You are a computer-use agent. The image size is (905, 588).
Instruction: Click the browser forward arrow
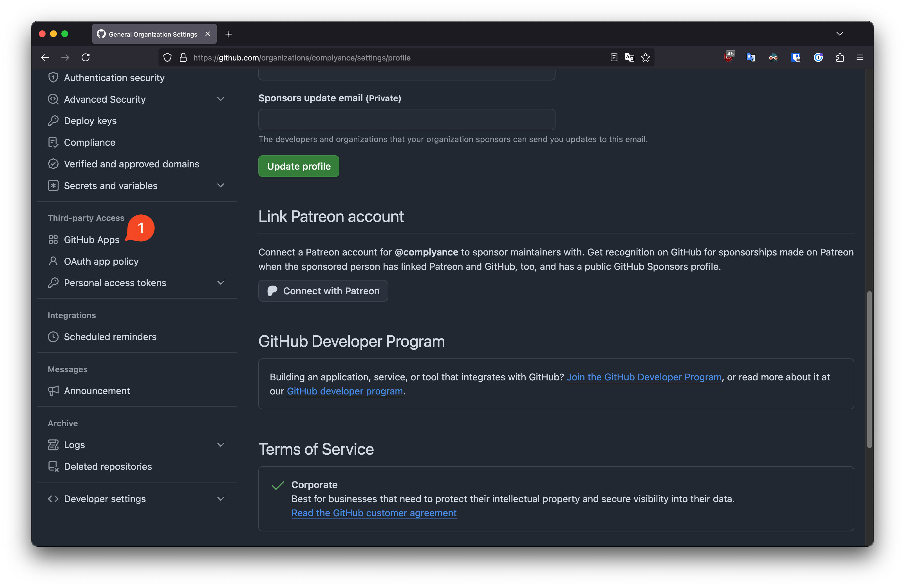(x=65, y=57)
